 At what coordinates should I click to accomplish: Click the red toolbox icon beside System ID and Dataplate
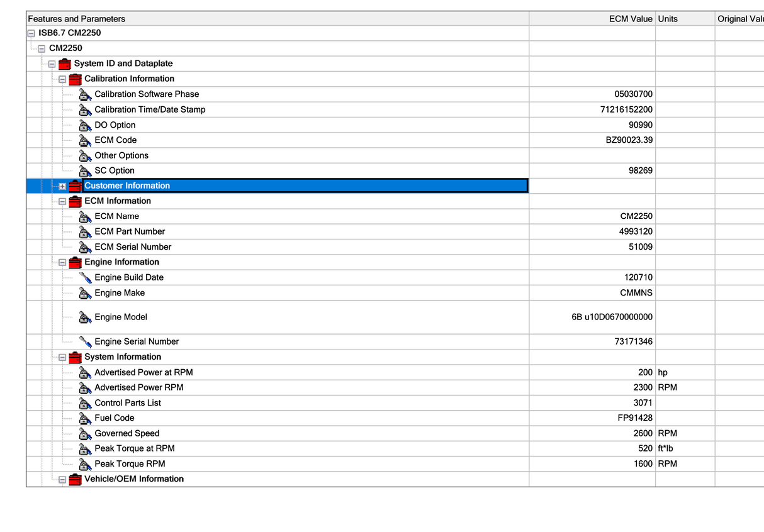[x=64, y=64]
